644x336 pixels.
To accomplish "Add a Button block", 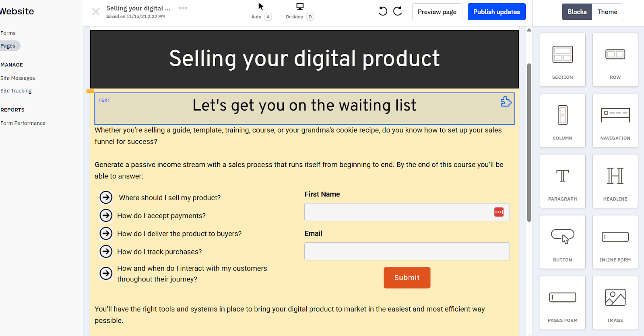I will pyautogui.click(x=562, y=242).
